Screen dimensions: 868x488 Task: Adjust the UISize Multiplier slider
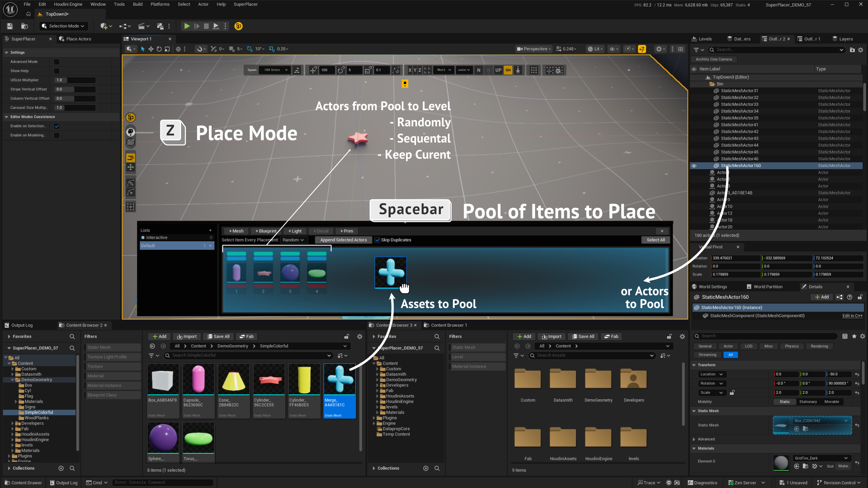75,80
